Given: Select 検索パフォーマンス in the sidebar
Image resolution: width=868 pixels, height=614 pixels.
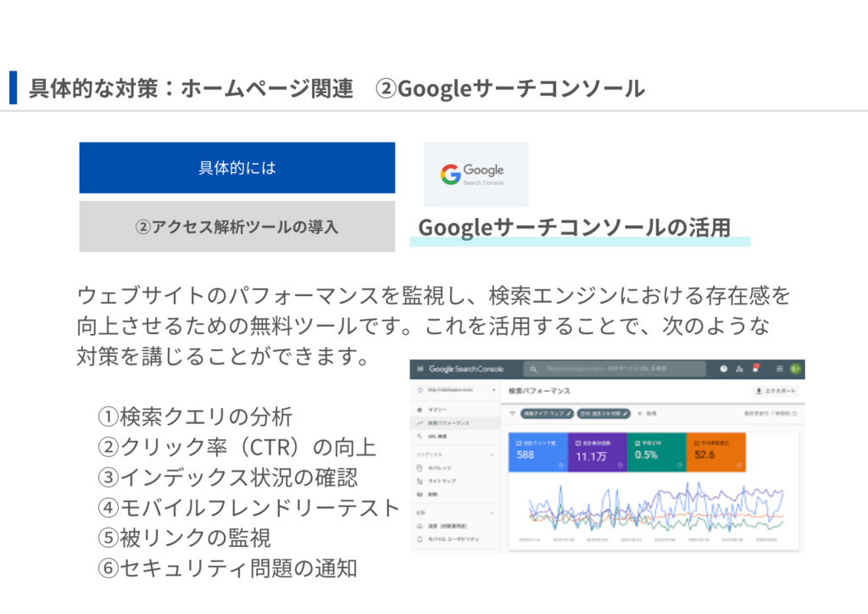Looking at the screenshot, I should coord(448,421).
